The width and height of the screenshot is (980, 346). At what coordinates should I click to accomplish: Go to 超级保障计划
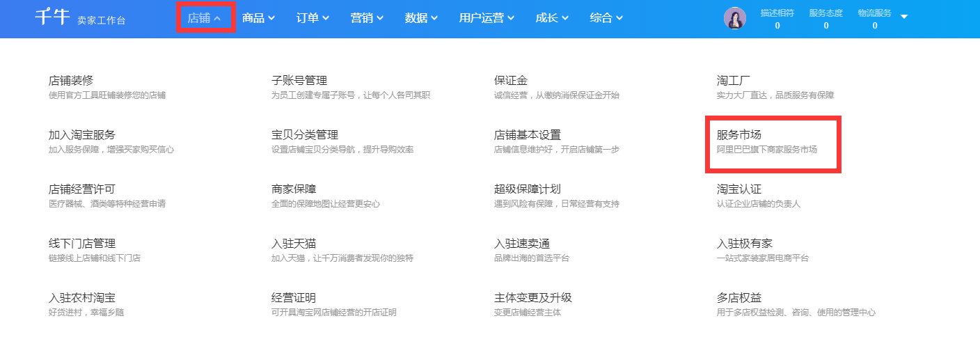528,189
